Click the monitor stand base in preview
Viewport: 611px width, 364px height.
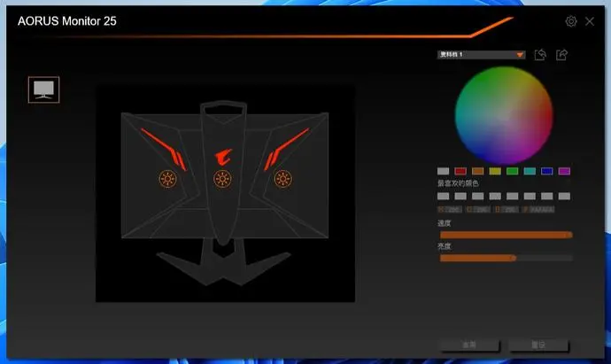[x=223, y=267]
